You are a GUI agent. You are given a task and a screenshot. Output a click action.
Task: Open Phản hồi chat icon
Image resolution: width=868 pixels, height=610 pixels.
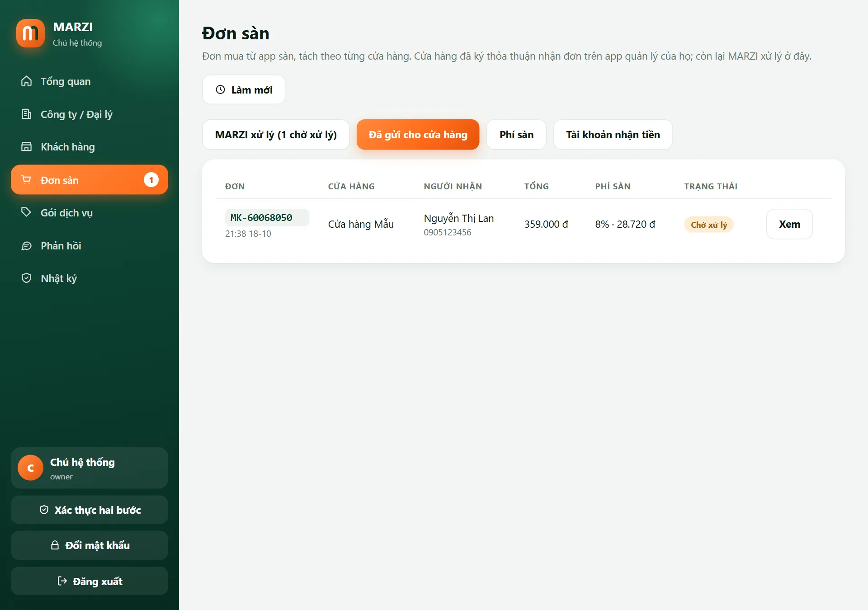tap(27, 246)
